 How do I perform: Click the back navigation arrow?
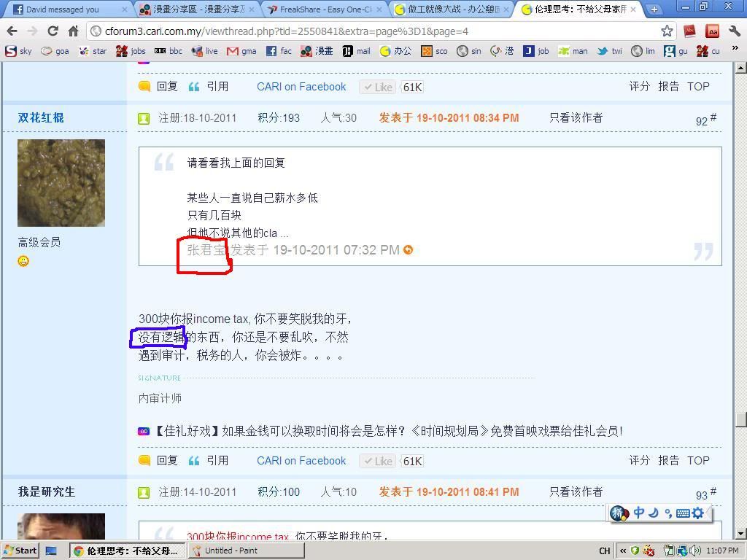[12, 31]
